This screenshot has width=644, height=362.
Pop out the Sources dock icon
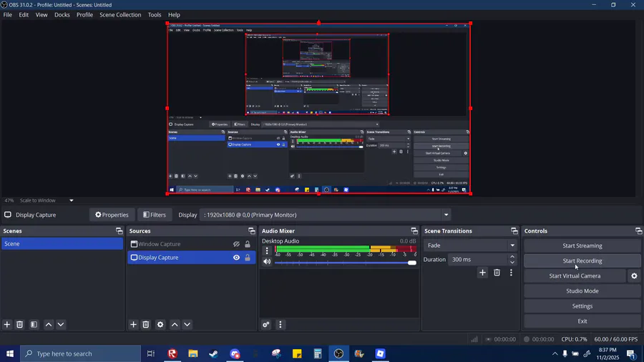[252, 230]
